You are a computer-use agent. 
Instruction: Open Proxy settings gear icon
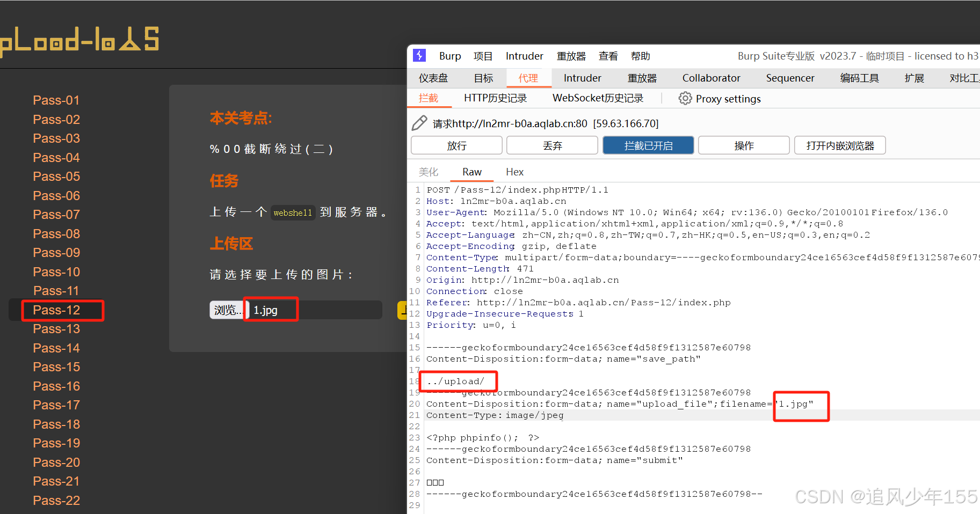click(685, 98)
